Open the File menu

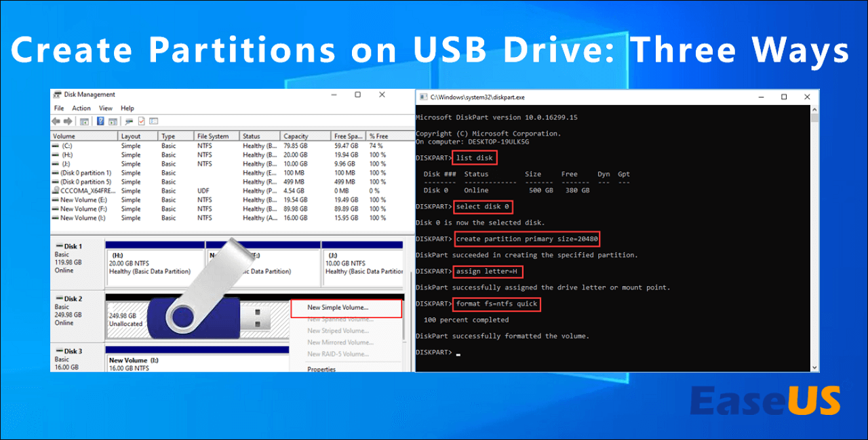pyautogui.click(x=59, y=108)
